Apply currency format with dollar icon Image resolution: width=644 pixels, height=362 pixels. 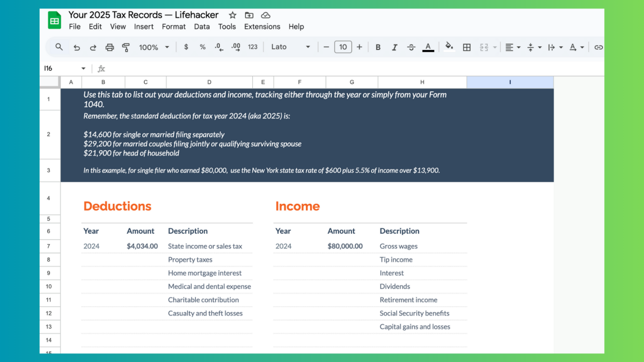tap(186, 47)
